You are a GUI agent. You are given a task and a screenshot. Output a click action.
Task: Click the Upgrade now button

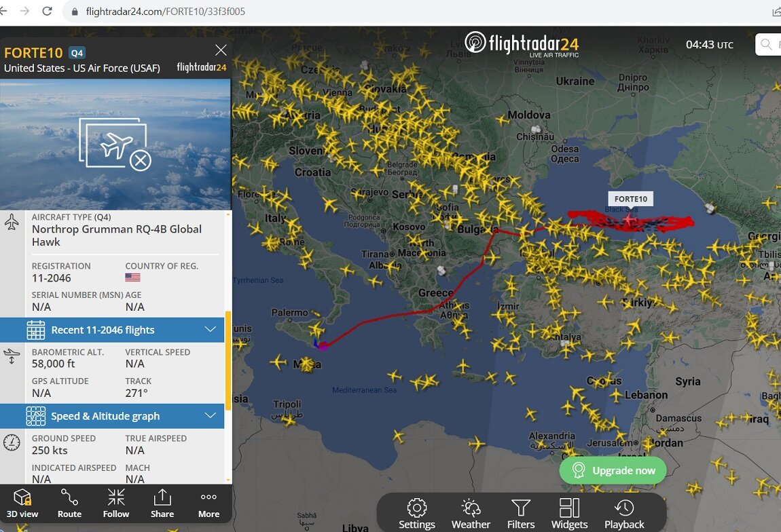click(x=613, y=470)
